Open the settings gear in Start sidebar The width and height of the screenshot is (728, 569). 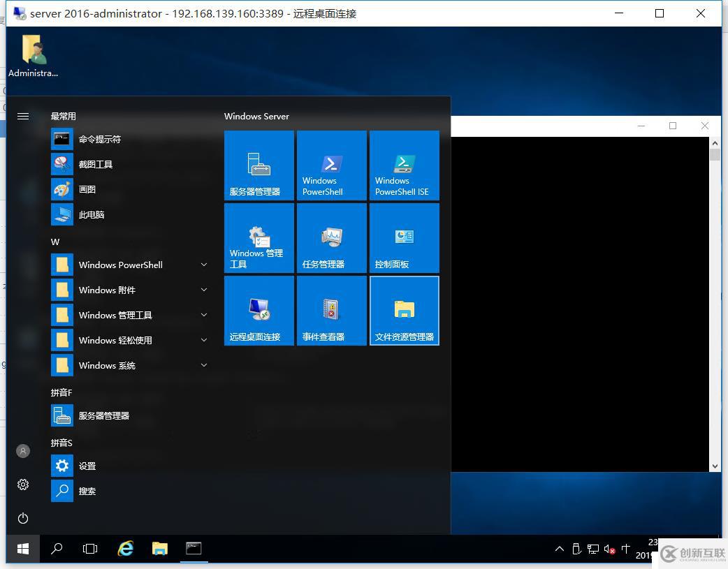[23, 485]
